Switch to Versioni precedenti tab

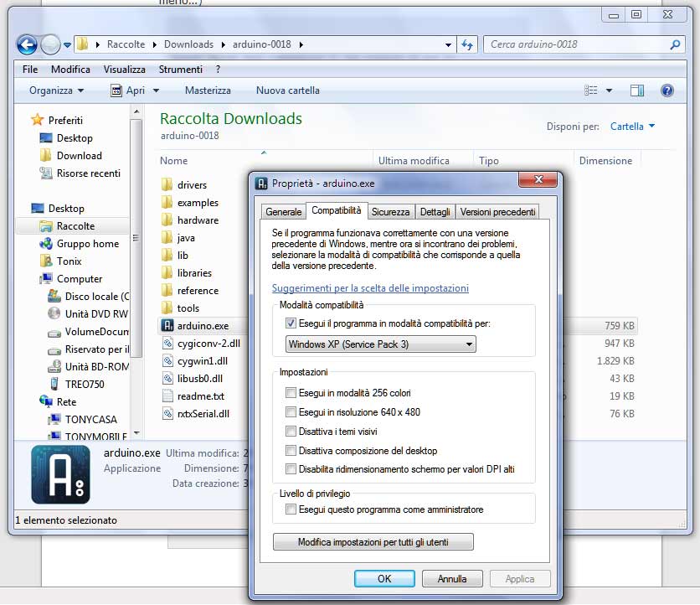(x=497, y=212)
